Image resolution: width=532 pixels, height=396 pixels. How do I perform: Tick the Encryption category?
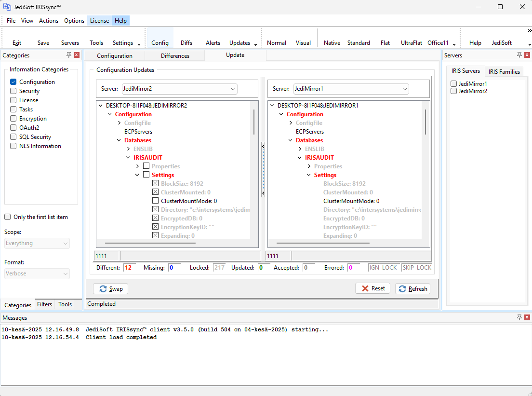[x=13, y=119]
